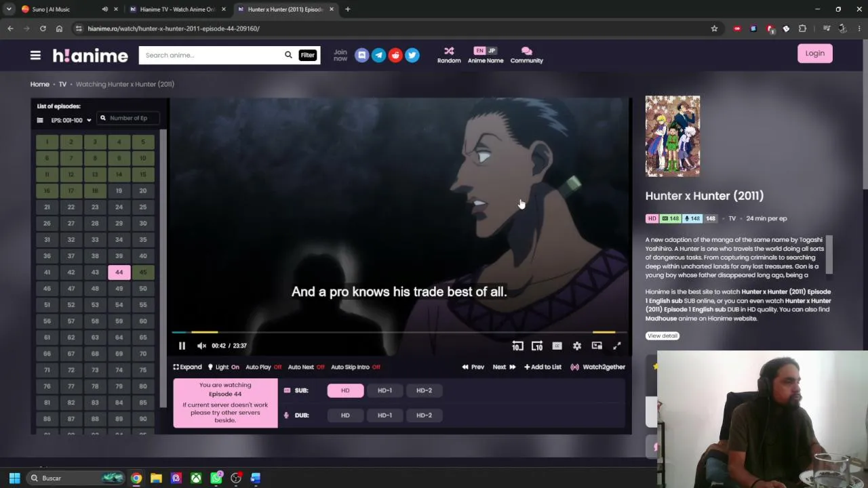Screen dimensions: 868x488
Task: Enter fullscreen video mode
Action: [x=617, y=346]
